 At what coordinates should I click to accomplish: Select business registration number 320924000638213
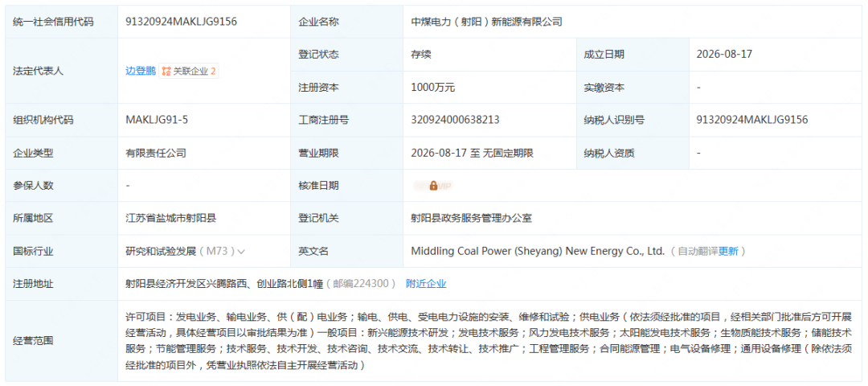click(455, 120)
